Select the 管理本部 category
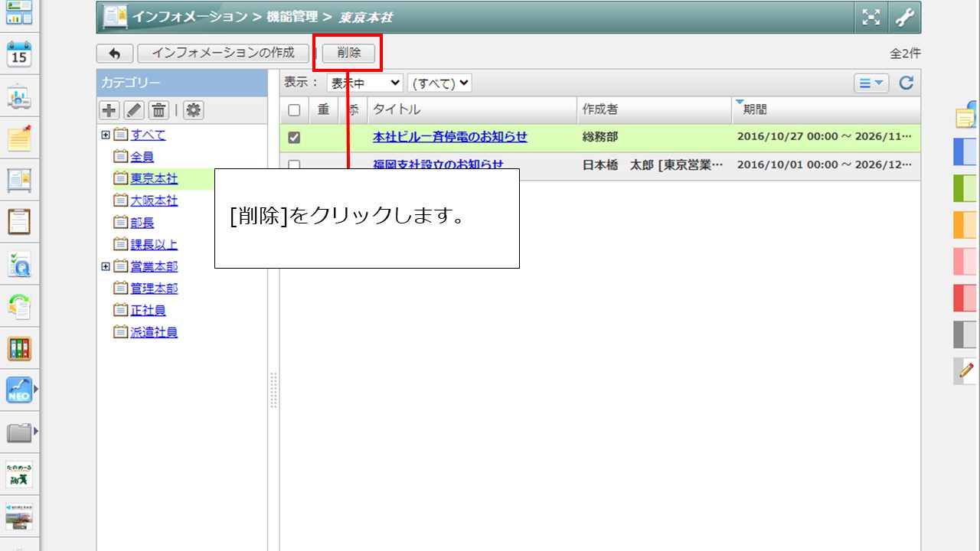 [154, 289]
